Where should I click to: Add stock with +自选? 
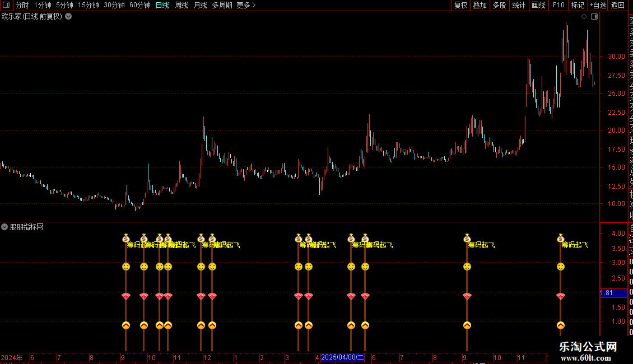[x=598, y=5]
